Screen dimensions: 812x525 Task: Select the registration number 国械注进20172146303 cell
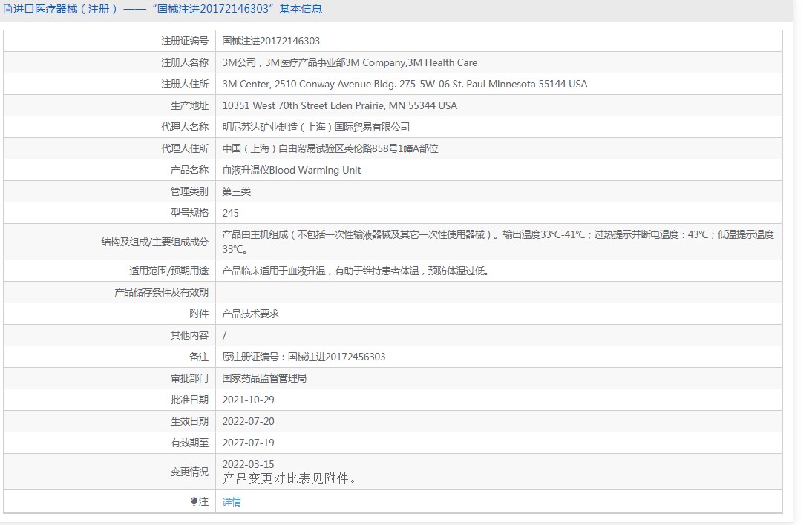(x=271, y=41)
